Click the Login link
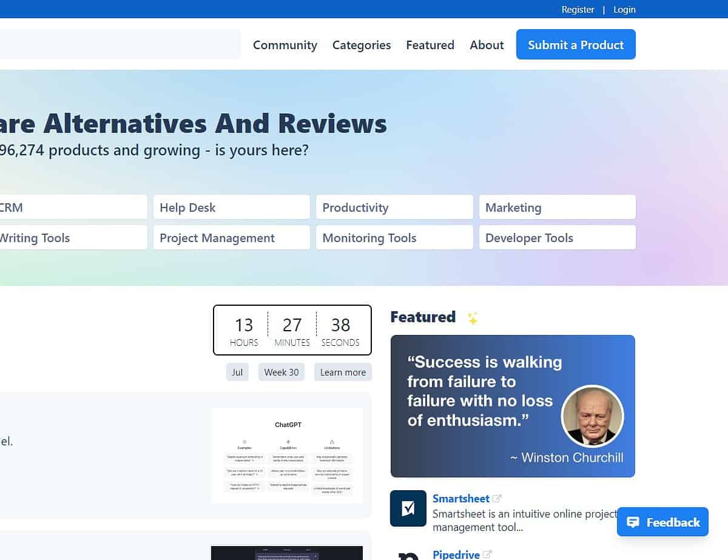The height and width of the screenshot is (560, 728). point(624,10)
